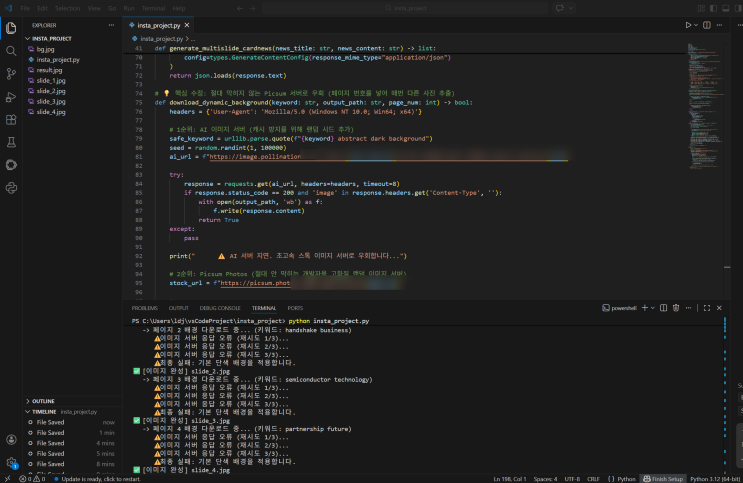Open editor More Actions ellipsis
The height and width of the screenshot is (483, 743).
[719, 25]
